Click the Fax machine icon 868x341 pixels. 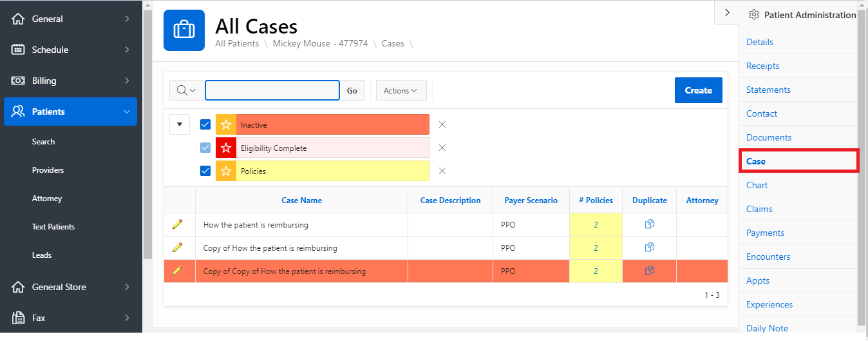click(18, 318)
